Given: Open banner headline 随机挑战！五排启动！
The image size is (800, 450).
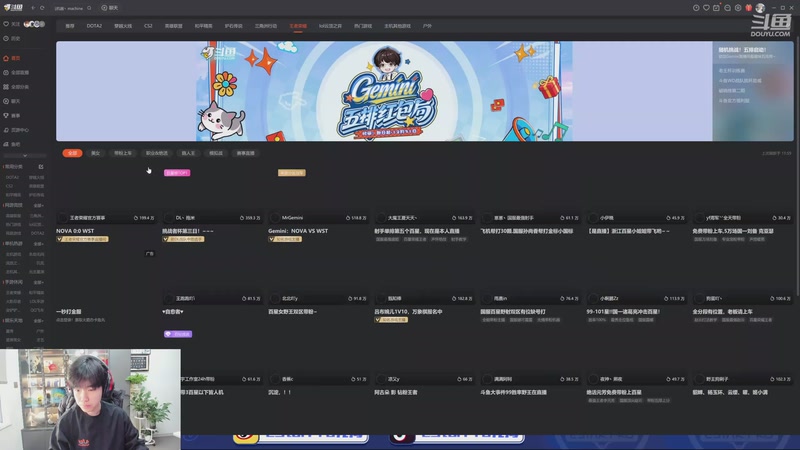Looking at the screenshot, I should click(742, 50).
